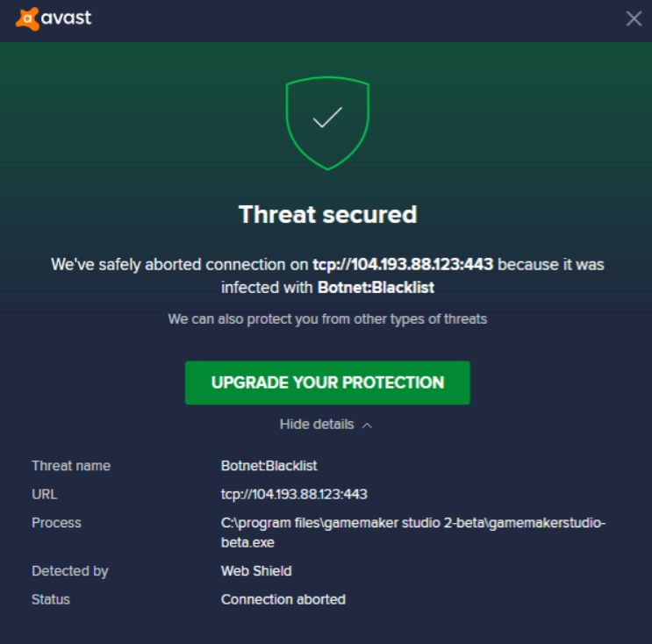Close the Avast threat popup
The image size is (652, 644).
tap(634, 18)
